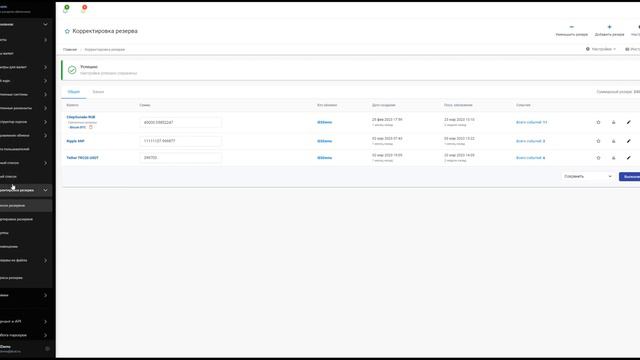
Task: Edit the Tether TRC20 USDT row via the pencil icon
Action: (x=629, y=158)
